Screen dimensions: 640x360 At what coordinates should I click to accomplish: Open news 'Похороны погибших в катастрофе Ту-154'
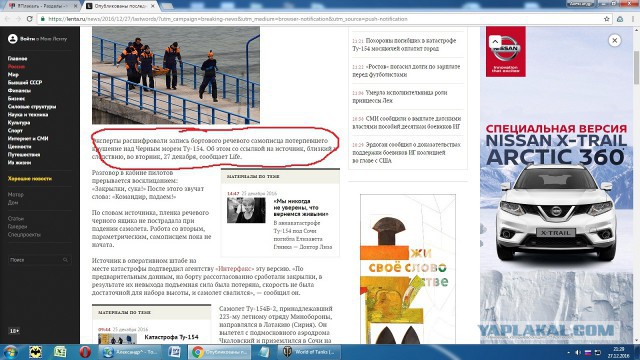404,44
